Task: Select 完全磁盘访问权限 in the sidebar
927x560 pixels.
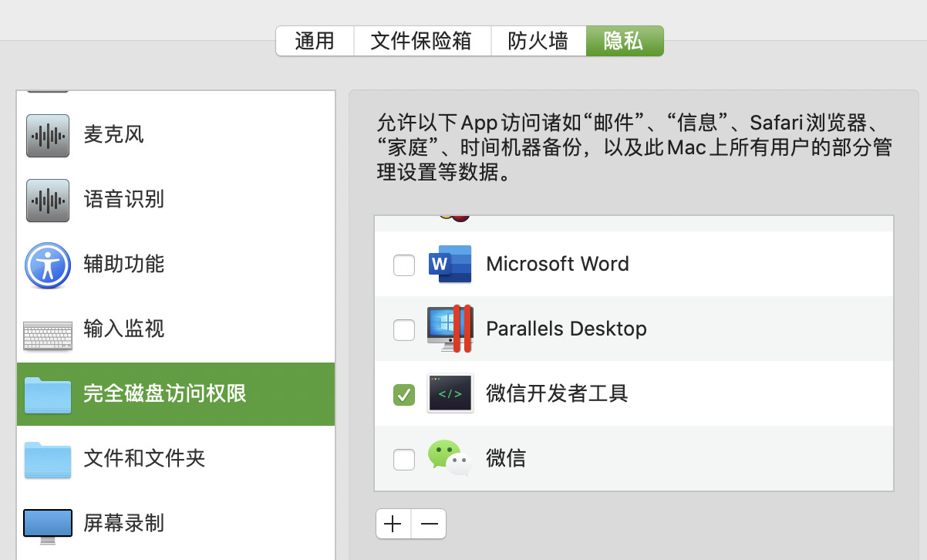Action: coord(176,394)
